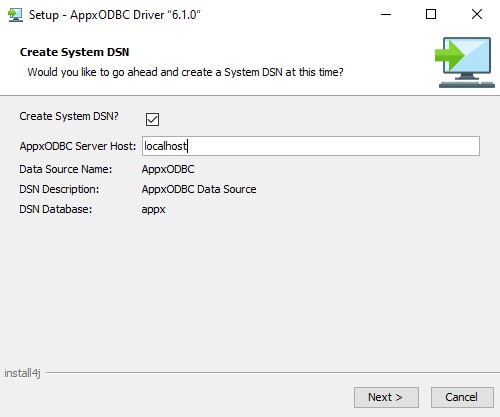Click the AppxODBC Server Host input field
The height and width of the screenshot is (417, 500).
(311, 146)
